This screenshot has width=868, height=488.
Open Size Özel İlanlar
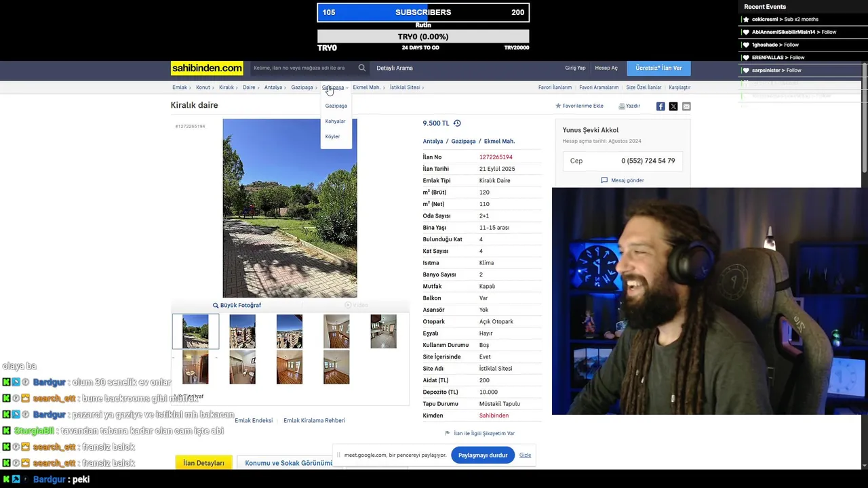coord(644,87)
